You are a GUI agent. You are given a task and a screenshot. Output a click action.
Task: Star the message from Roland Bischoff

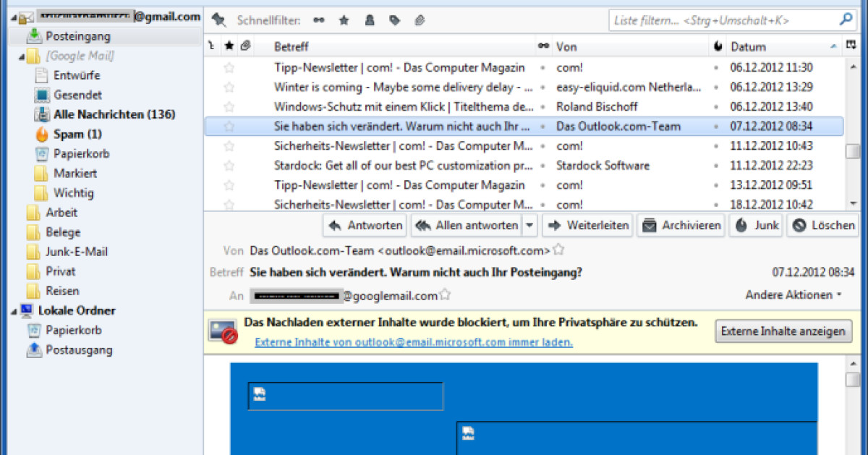[x=229, y=106]
